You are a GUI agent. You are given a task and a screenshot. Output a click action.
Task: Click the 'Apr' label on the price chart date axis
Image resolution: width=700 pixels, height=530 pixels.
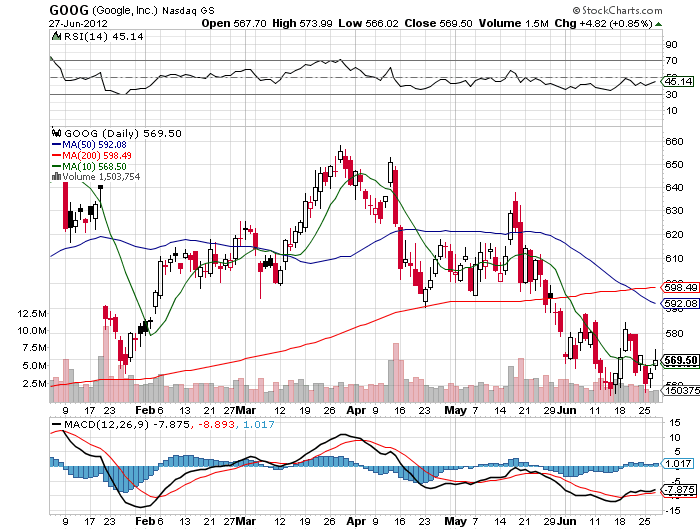point(356,410)
